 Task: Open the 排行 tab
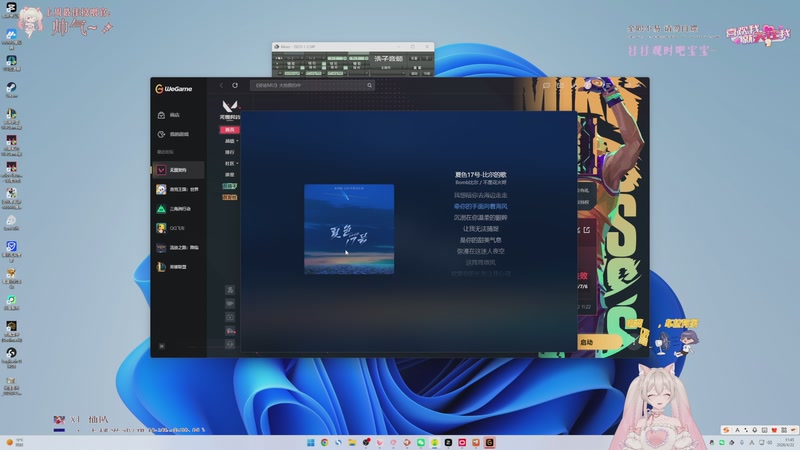230,152
